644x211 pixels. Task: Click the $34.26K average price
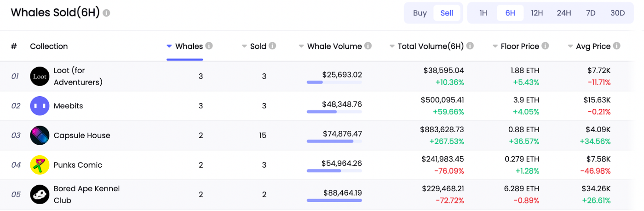click(596, 188)
